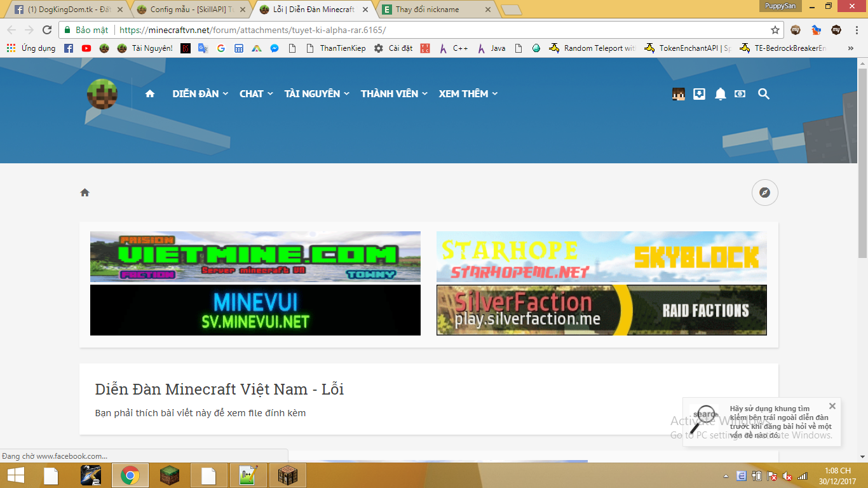Click the money icon in forum header
This screenshot has height=488, width=868.
pyautogui.click(x=740, y=94)
